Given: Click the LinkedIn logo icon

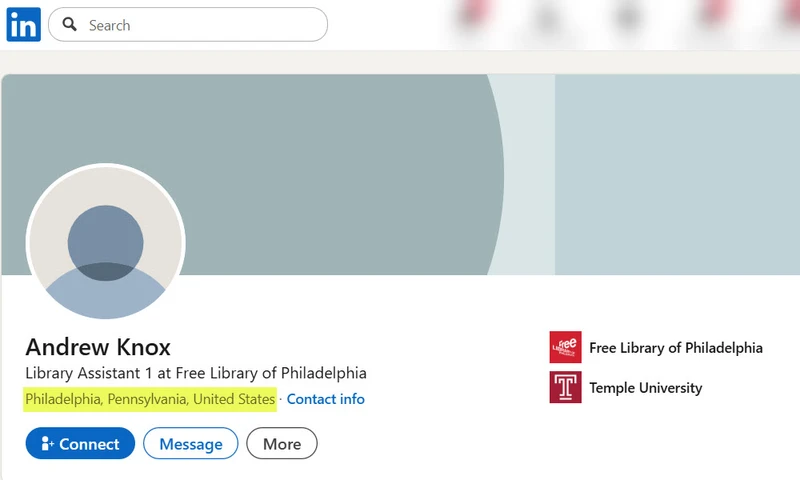Looking at the screenshot, I should [23, 25].
